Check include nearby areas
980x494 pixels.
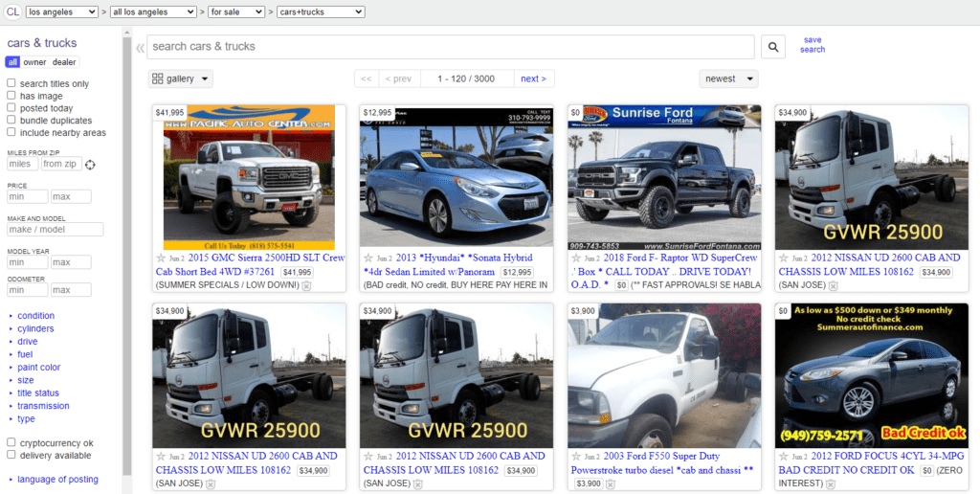click(x=11, y=132)
